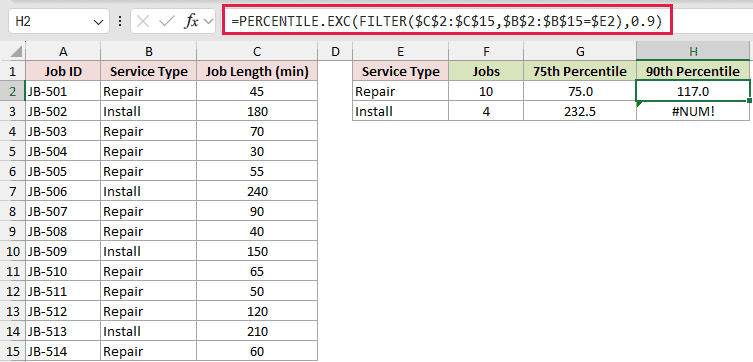Select job length cell 45
The width and height of the screenshot is (753, 362).
click(x=257, y=91)
